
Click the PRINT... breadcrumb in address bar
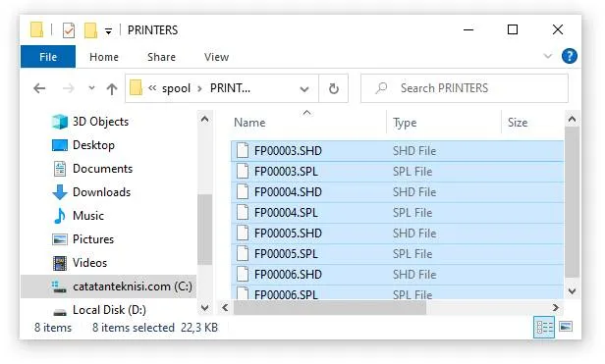pyautogui.click(x=230, y=88)
